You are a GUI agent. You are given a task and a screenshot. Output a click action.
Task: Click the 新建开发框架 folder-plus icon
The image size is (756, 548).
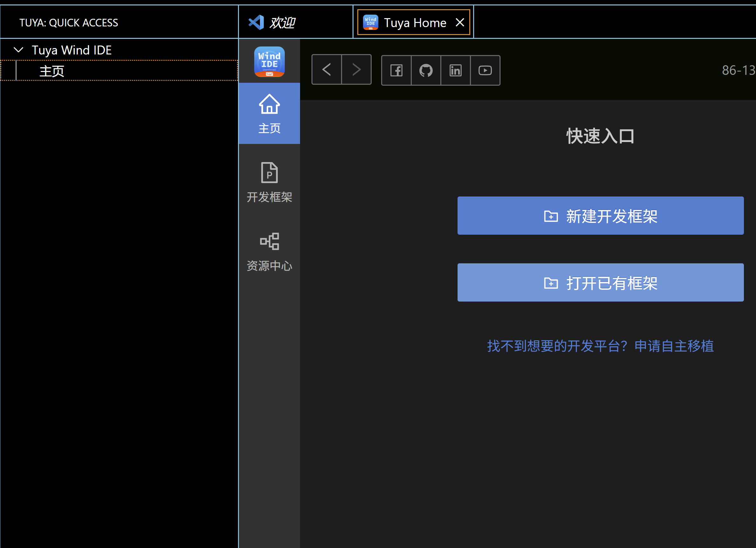point(551,216)
